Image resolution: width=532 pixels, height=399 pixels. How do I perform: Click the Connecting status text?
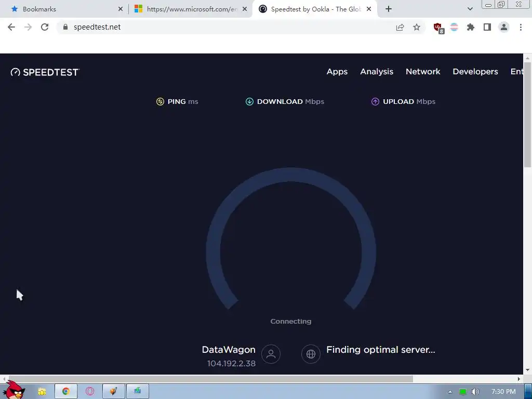point(291,321)
